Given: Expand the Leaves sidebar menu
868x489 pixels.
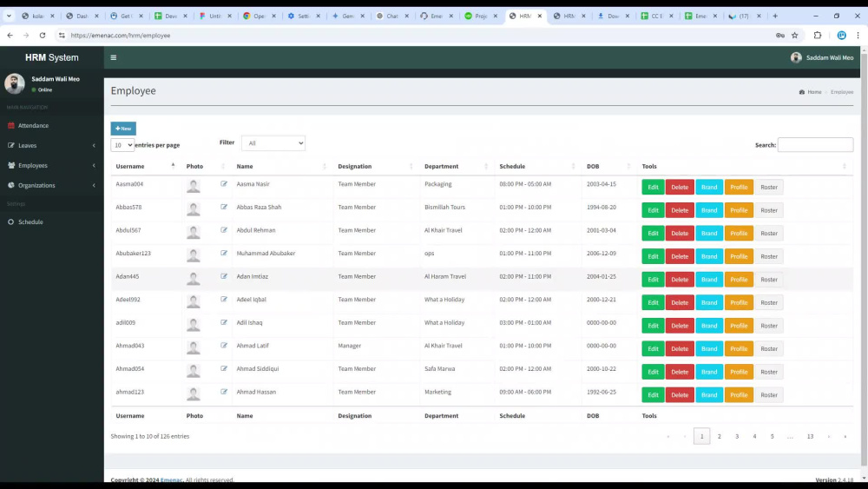Looking at the screenshot, I should point(52,146).
